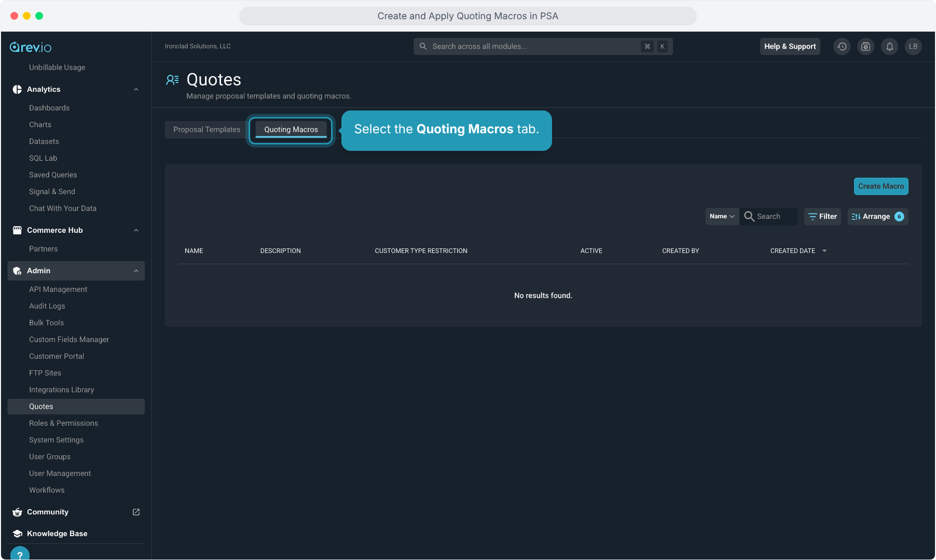
Task: Click the Community mascot icon
Action: 17,512
